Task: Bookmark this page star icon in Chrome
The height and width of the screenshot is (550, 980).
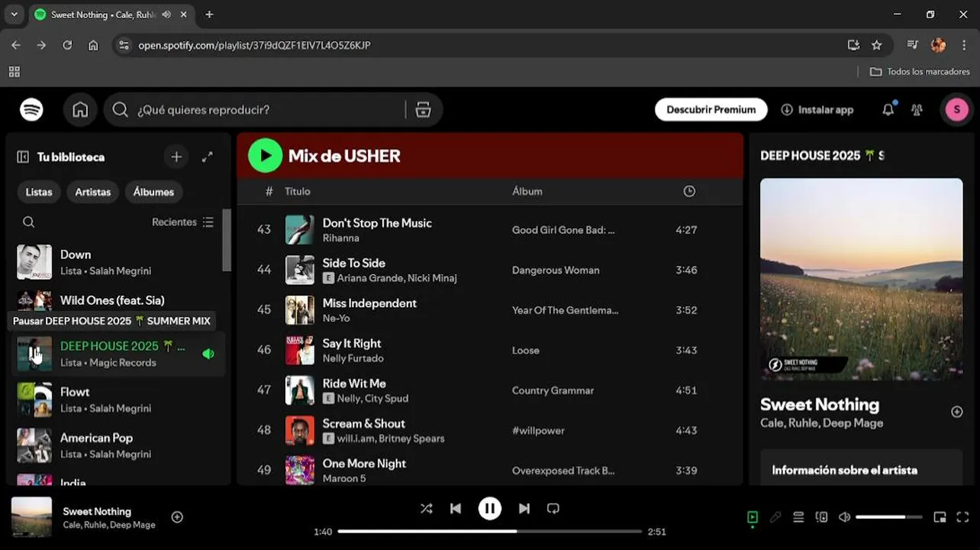Action: 876,45
